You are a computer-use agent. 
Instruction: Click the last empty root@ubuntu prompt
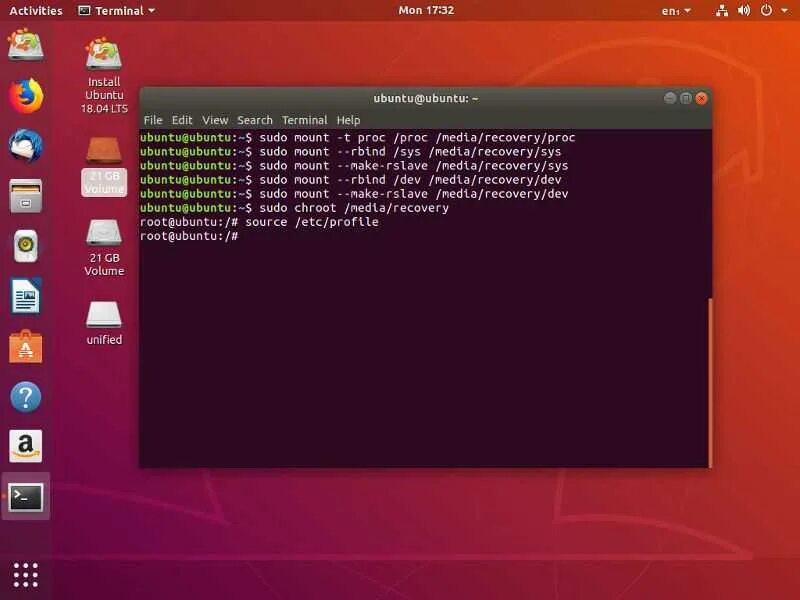[189, 236]
